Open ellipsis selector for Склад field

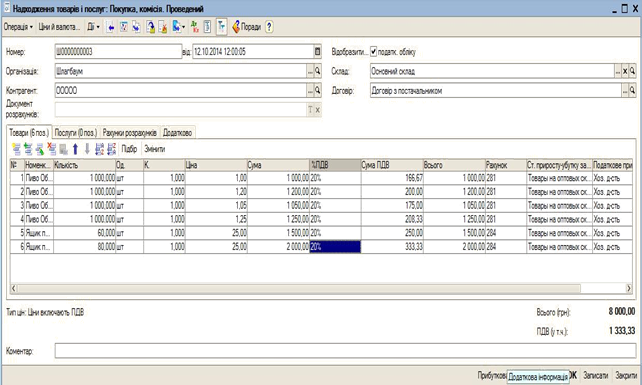(x=618, y=71)
